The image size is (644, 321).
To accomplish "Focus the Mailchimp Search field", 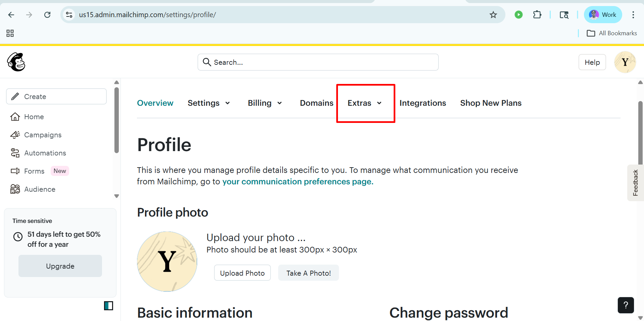I will coord(318,62).
